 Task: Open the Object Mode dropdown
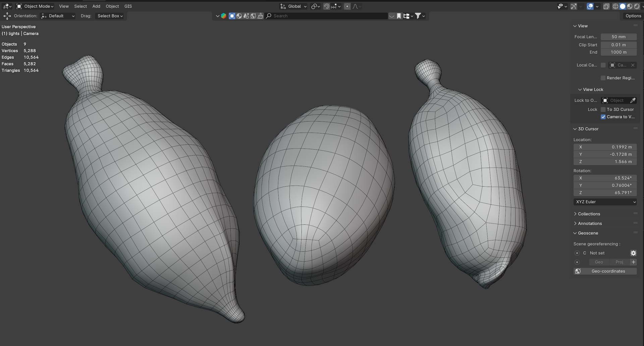point(35,6)
